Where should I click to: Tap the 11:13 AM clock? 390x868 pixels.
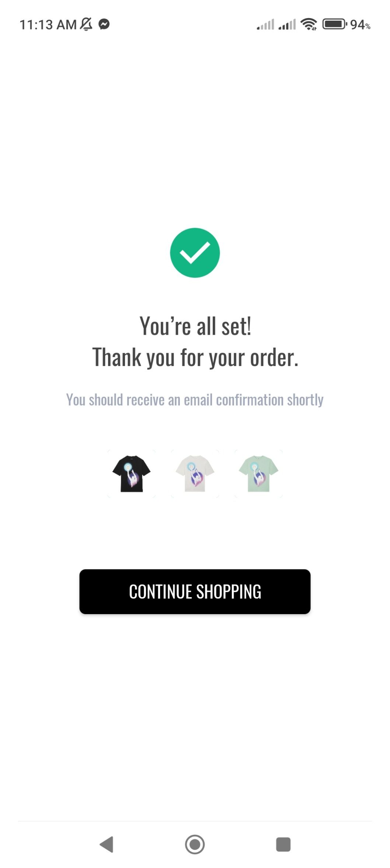coord(48,25)
